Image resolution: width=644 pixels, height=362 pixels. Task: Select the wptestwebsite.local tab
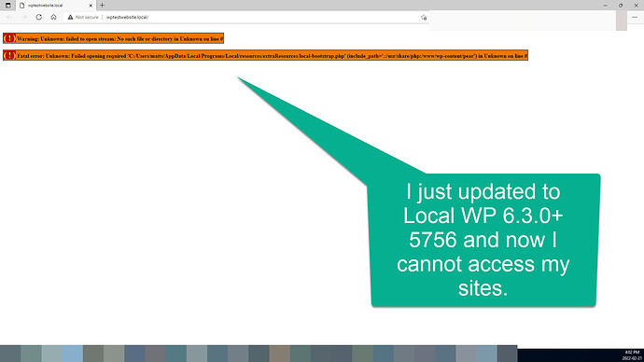pos(56,6)
